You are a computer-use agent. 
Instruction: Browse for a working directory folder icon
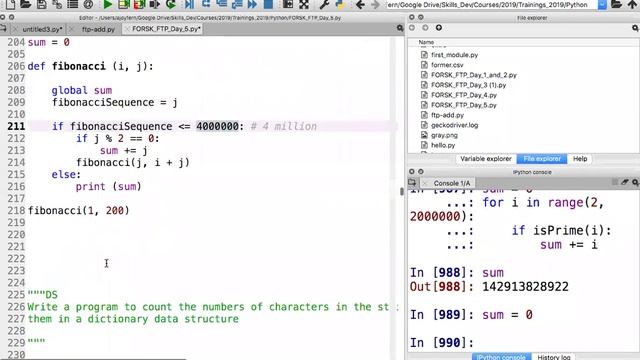616,4
